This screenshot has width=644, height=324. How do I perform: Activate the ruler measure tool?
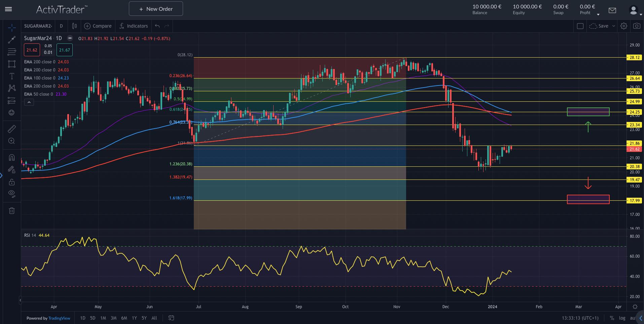[x=12, y=129]
